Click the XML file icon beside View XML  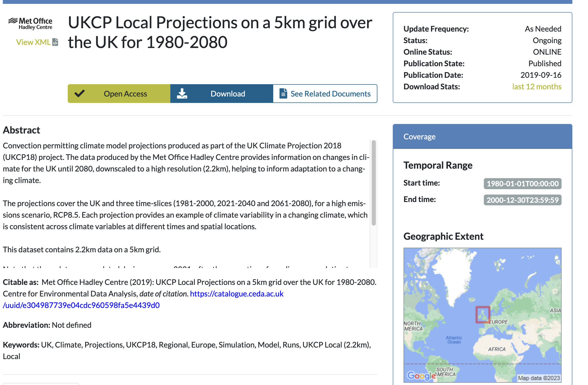tap(55, 42)
